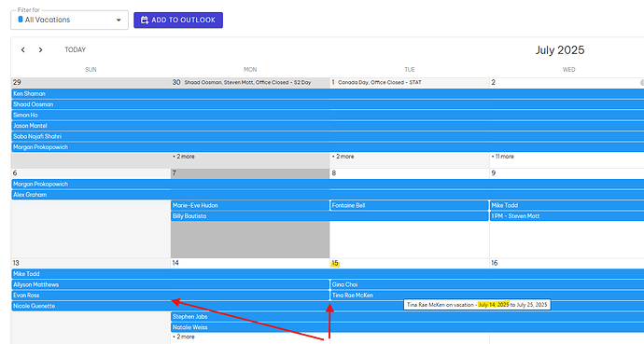Go to the next month arrow

(x=40, y=49)
